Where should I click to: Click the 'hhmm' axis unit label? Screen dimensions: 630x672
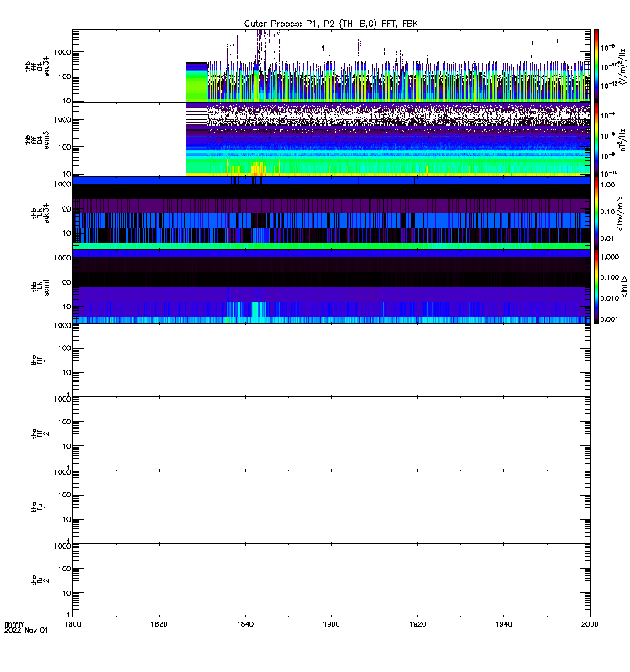(14, 624)
